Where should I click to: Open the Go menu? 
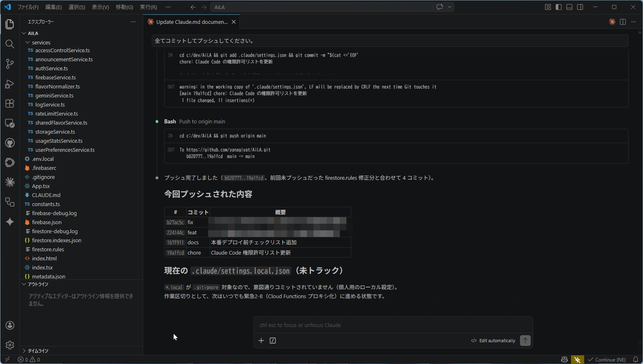[x=124, y=7]
